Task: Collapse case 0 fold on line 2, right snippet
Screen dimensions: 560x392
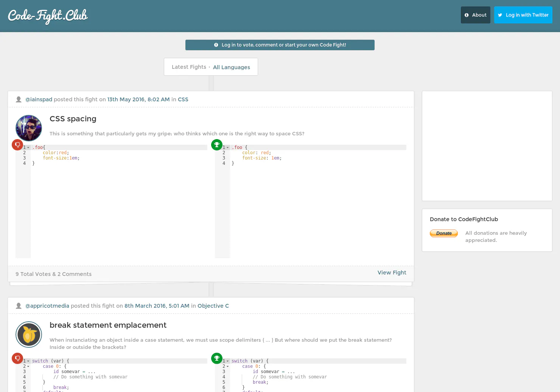Action: tap(227, 366)
